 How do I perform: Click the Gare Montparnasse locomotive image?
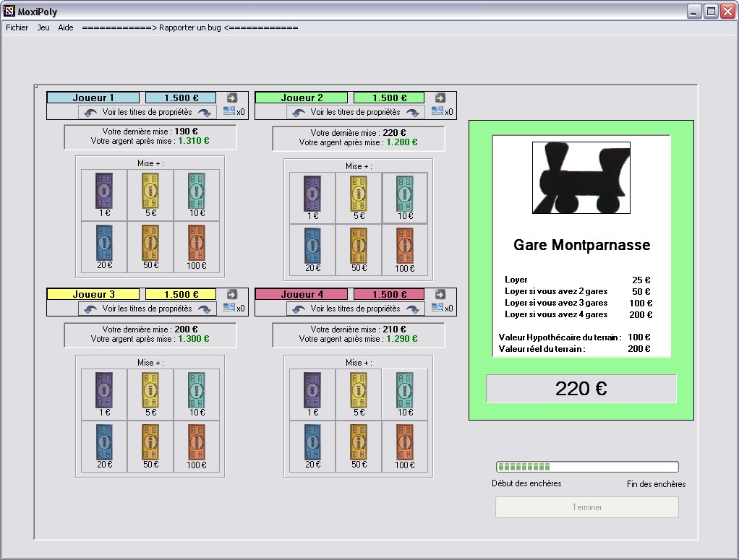581,178
